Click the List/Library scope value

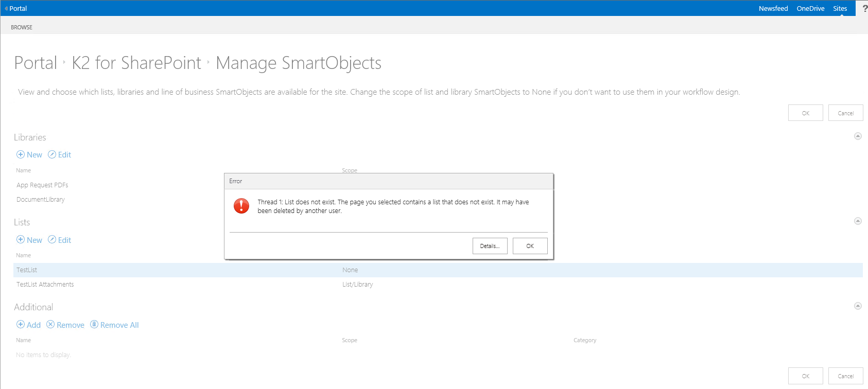[357, 285]
